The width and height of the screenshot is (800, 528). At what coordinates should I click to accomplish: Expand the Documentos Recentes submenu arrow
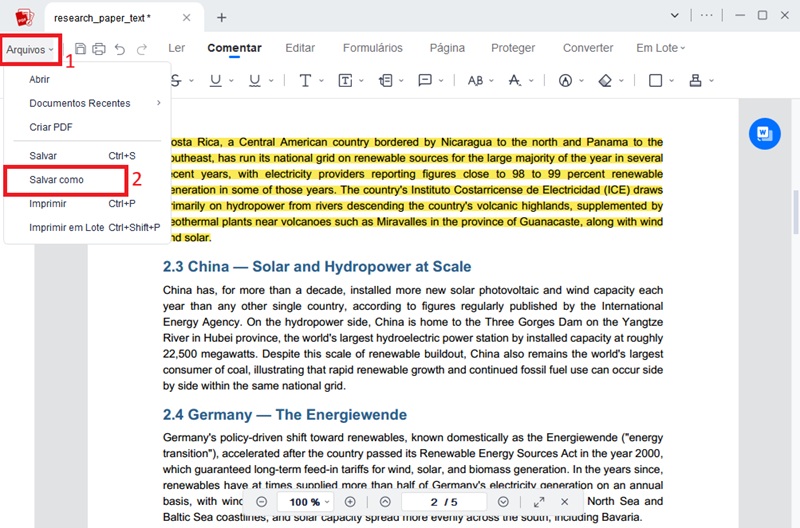(x=159, y=103)
